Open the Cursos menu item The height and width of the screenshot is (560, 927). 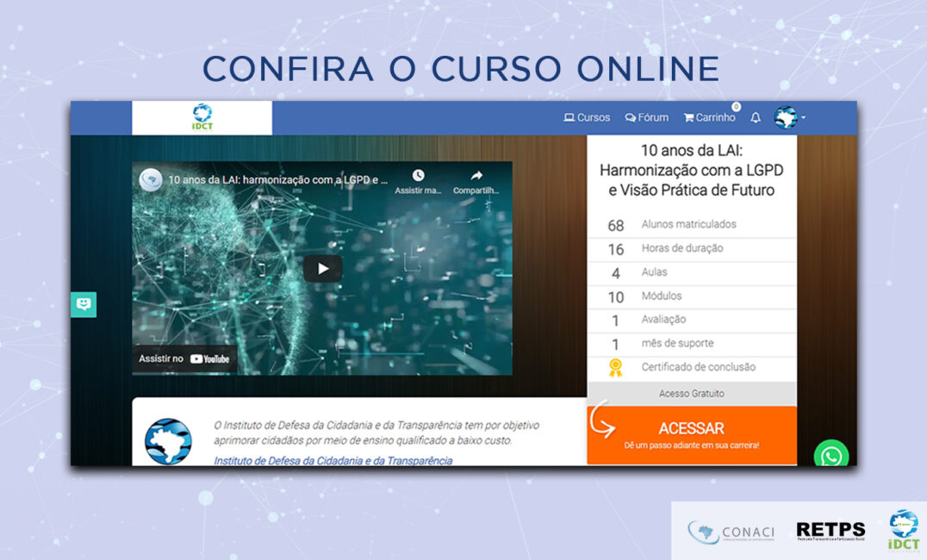point(587,118)
